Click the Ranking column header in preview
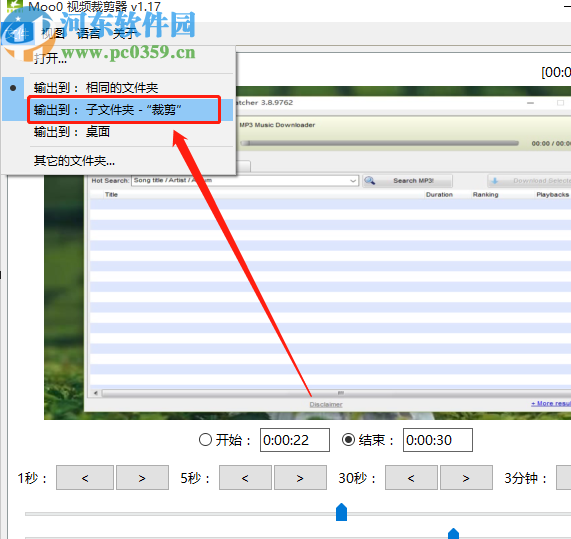Viewport: 571px width, 539px height. click(x=485, y=194)
